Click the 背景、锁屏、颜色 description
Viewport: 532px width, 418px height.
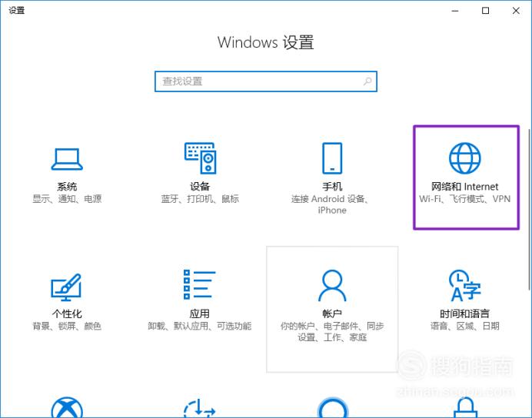(67, 326)
